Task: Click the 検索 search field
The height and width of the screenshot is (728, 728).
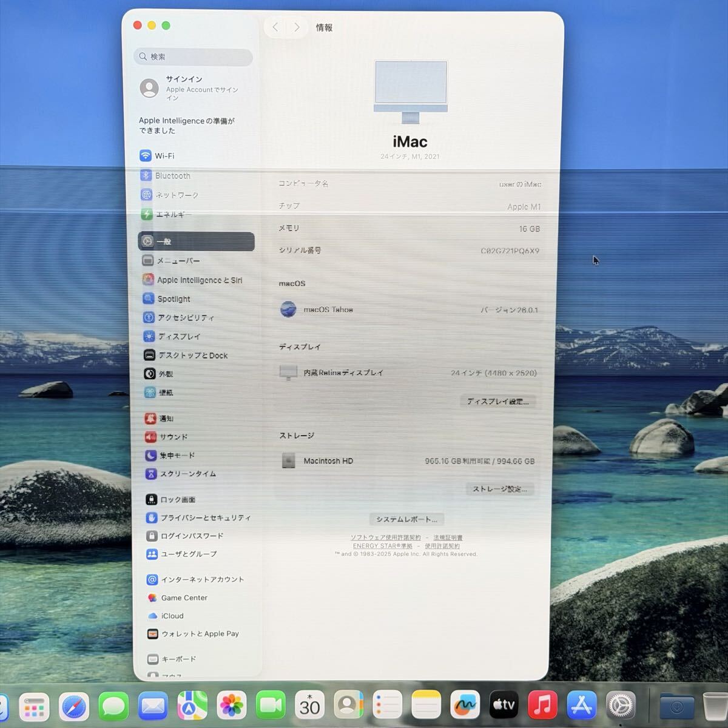Action: coord(193,56)
